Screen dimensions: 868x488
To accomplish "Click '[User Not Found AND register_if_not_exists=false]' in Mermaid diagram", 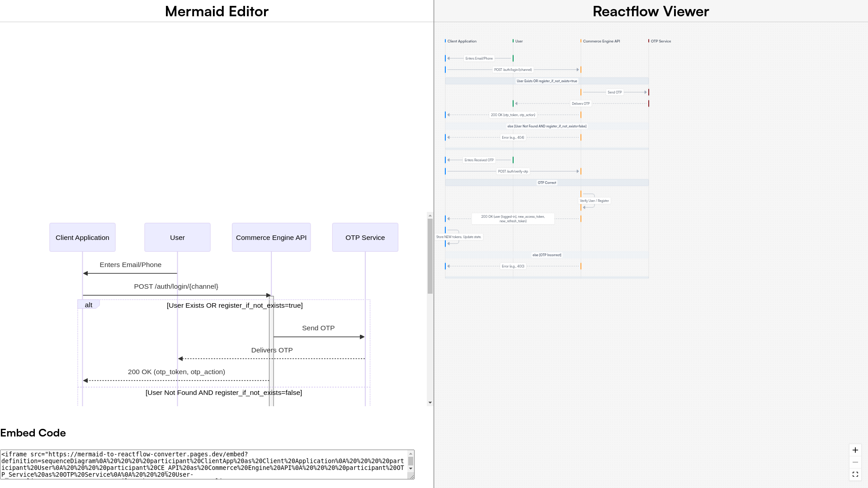I will pos(224,393).
